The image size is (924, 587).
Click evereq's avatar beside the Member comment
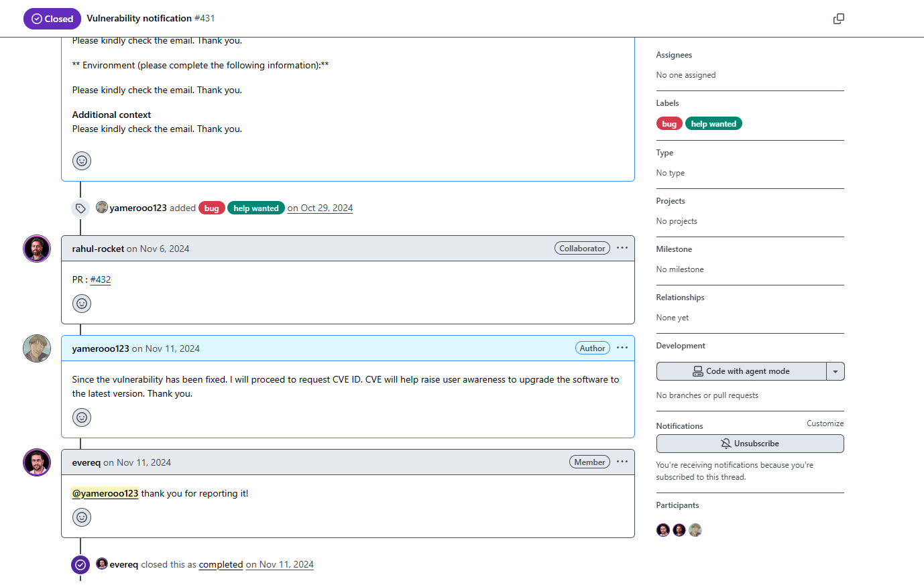point(37,462)
